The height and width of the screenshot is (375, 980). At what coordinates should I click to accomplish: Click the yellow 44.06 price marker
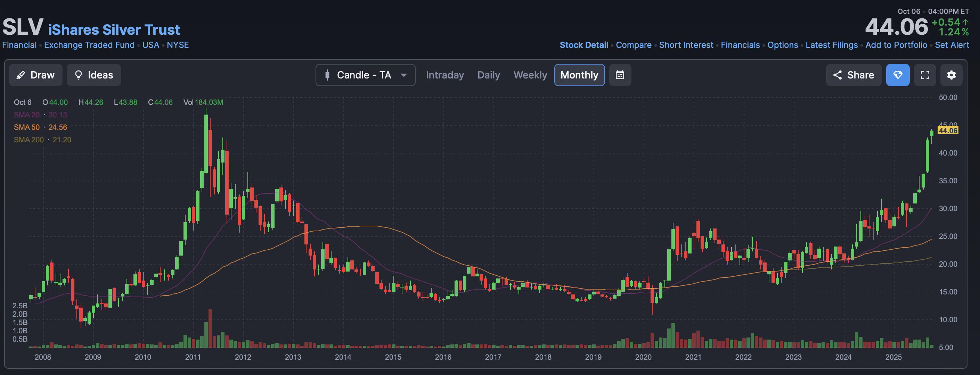point(947,131)
